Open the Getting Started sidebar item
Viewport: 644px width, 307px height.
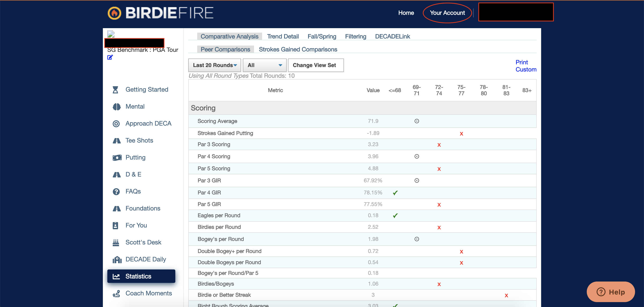click(x=141, y=90)
